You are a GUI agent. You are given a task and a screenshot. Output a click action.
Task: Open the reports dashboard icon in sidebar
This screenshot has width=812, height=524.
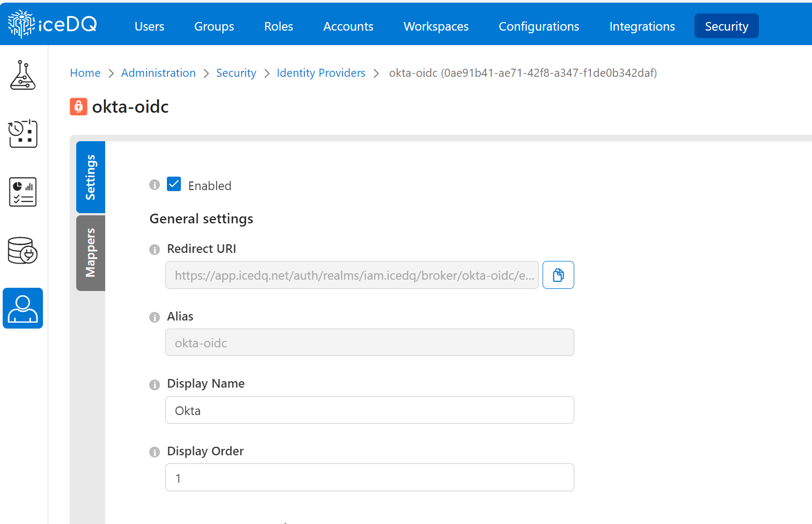pos(23,192)
